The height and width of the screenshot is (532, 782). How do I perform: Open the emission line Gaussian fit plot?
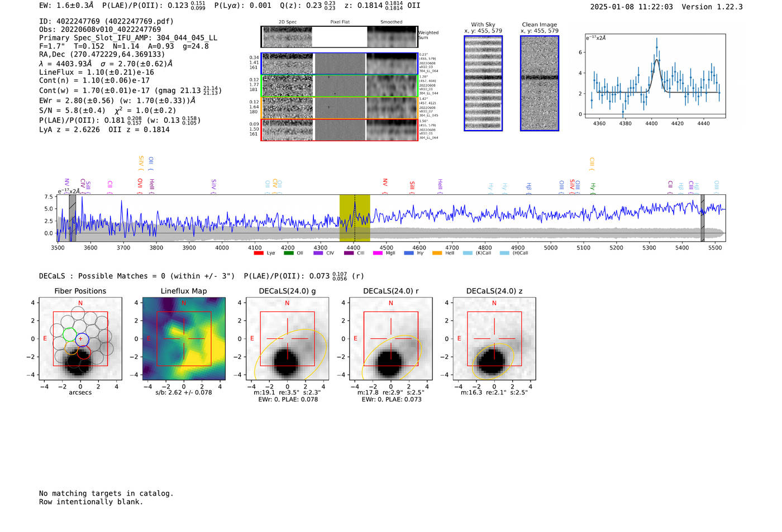tap(655, 76)
